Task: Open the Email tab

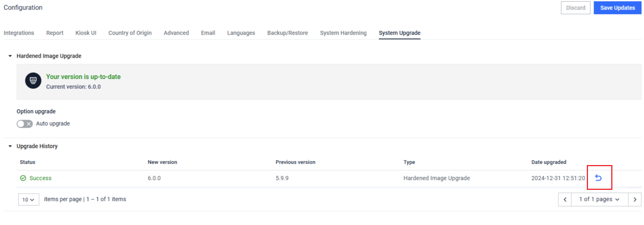Action: 208,33
